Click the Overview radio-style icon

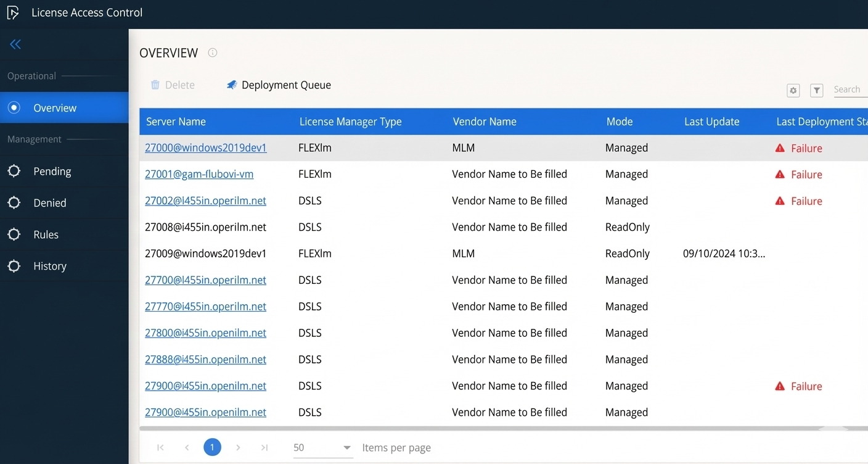click(x=14, y=108)
